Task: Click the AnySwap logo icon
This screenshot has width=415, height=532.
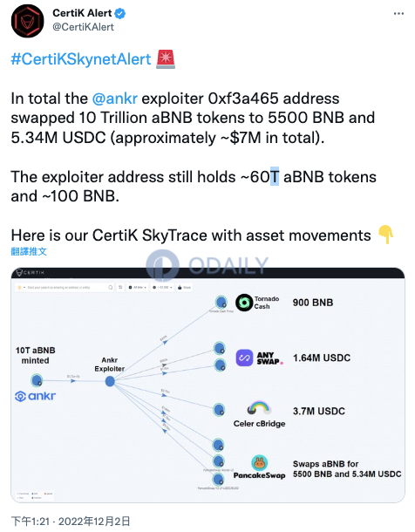Action: click(x=244, y=358)
